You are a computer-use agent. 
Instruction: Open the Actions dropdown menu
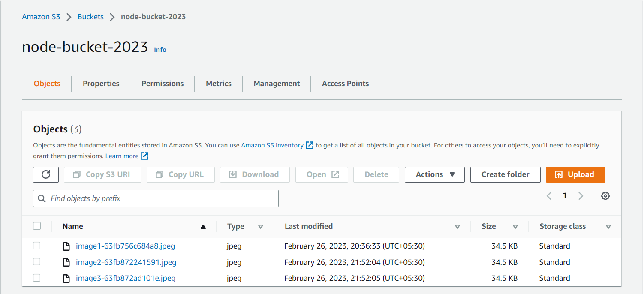pyautogui.click(x=435, y=174)
